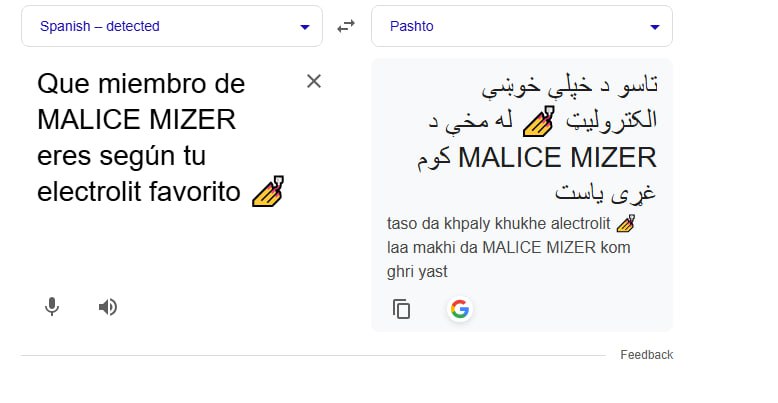This screenshot has width=778, height=403.
Task: Click the pencil emoji in the source text
Action: (x=268, y=190)
